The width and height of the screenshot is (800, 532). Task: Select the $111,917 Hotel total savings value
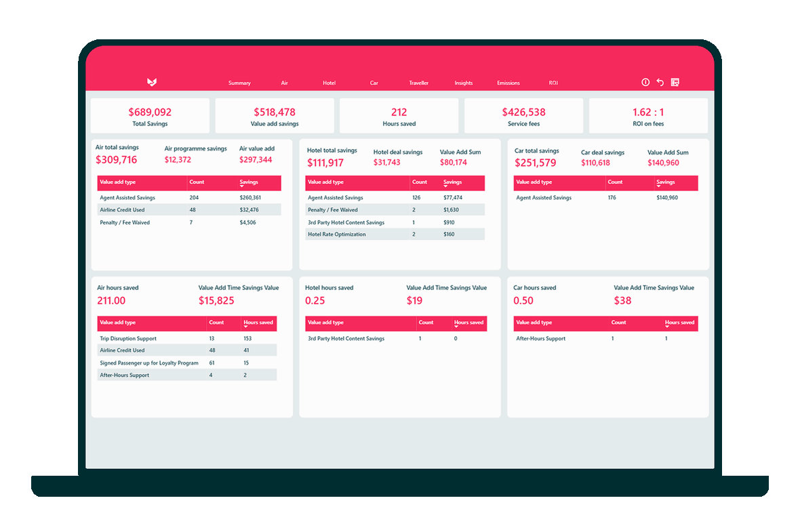[325, 163]
